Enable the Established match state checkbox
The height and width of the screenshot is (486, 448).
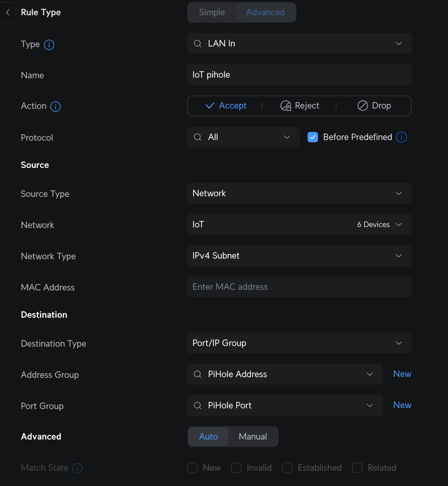[x=287, y=468]
